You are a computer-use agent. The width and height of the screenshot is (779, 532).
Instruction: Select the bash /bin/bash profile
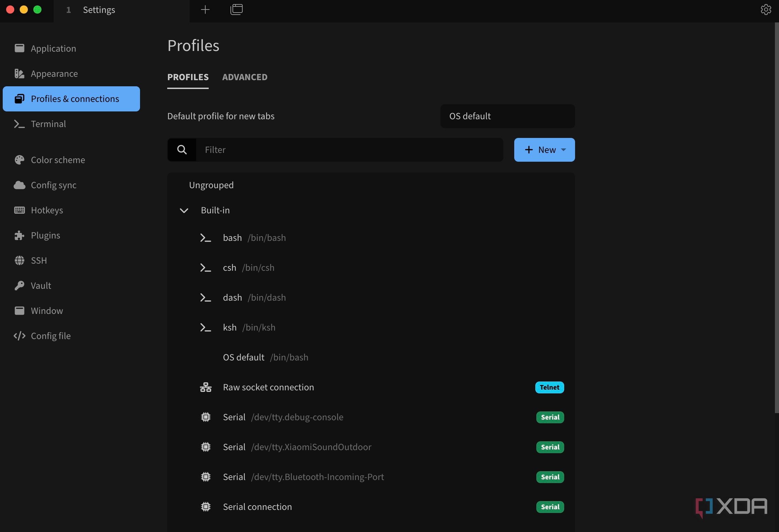(x=371, y=238)
